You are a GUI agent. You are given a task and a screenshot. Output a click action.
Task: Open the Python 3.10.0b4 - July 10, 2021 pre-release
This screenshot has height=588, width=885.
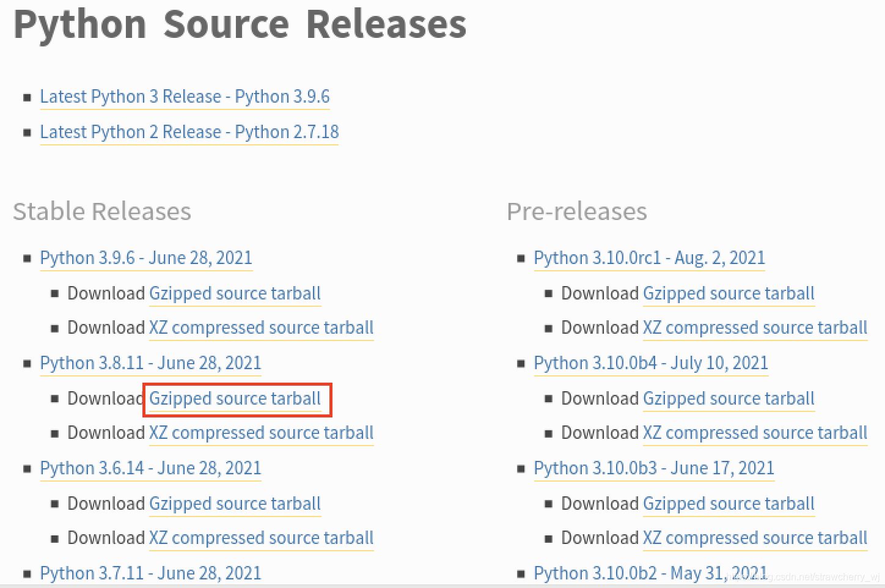click(651, 363)
